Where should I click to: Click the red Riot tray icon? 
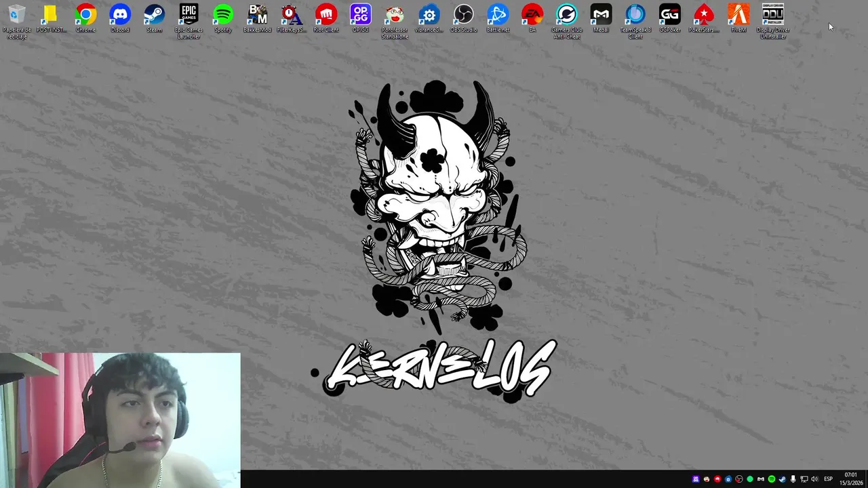(x=717, y=479)
